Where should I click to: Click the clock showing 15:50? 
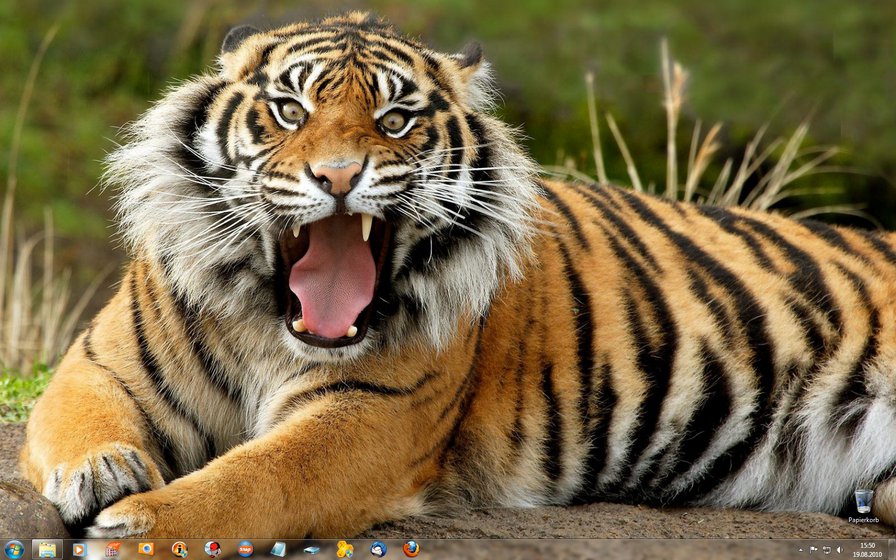point(867,550)
